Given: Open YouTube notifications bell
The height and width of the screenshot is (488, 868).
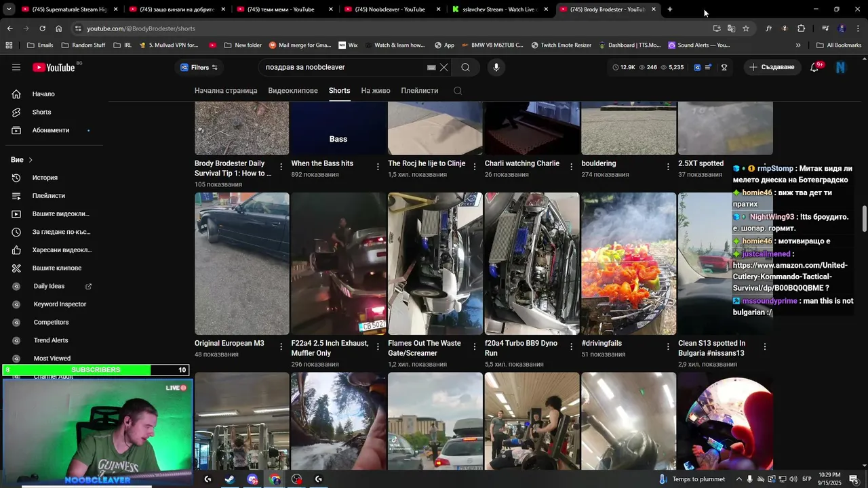Looking at the screenshot, I should point(814,67).
